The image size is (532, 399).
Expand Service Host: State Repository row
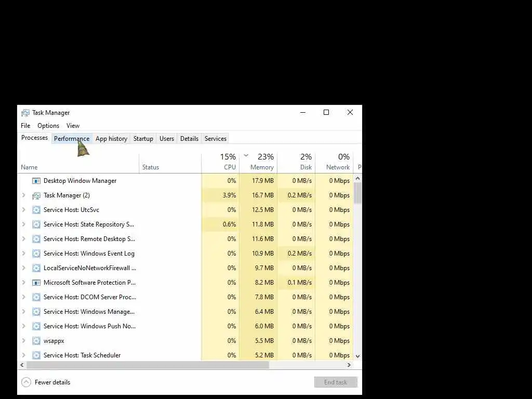(23, 224)
